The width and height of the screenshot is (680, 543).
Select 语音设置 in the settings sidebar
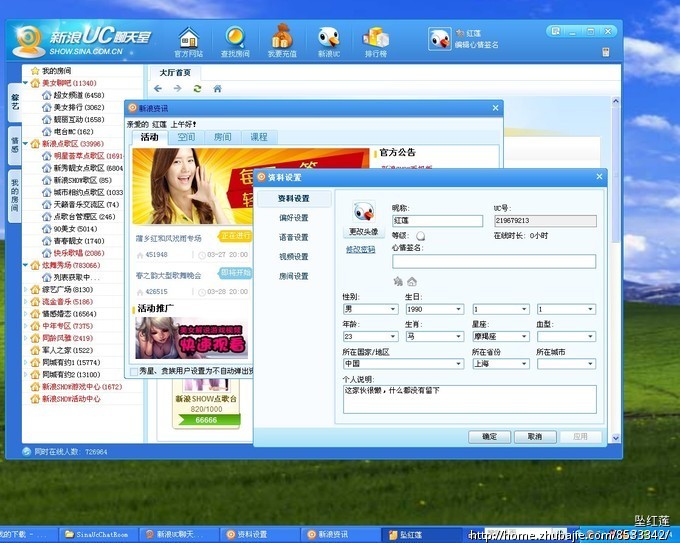point(294,237)
